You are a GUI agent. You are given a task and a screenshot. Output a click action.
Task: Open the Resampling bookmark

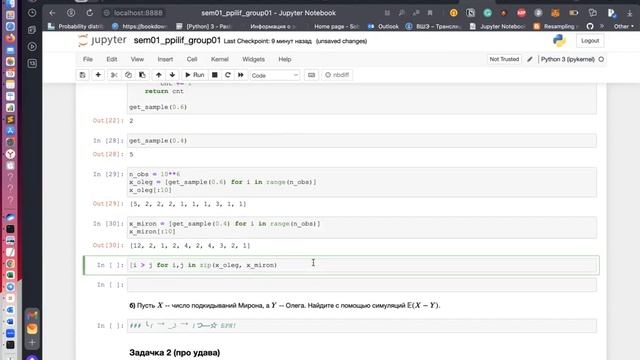coord(556,27)
